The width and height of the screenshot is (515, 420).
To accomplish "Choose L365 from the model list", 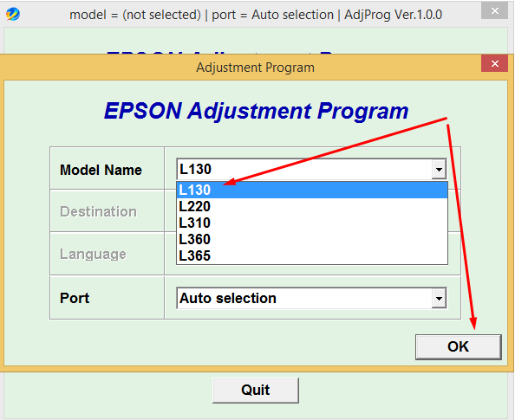I will [x=312, y=255].
